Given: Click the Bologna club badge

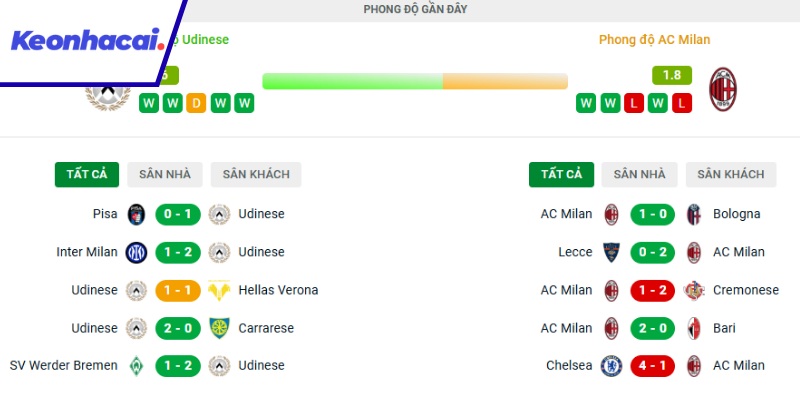Looking at the screenshot, I should tap(694, 214).
